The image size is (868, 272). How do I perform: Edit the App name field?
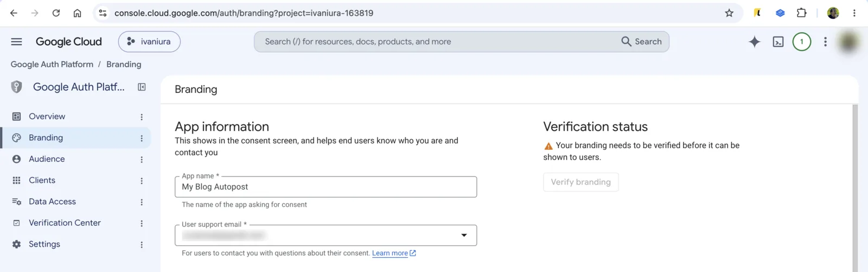[325, 187]
